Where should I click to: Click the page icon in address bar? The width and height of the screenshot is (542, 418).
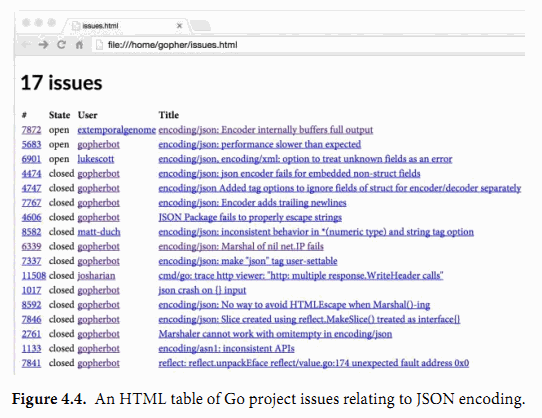tap(99, 45)
